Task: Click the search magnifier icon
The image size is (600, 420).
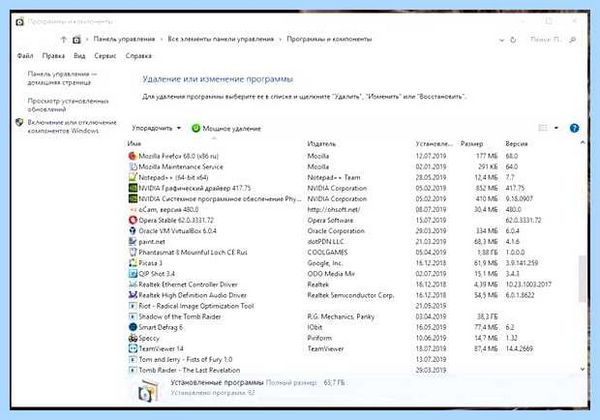Action: (x=572, y=39)
